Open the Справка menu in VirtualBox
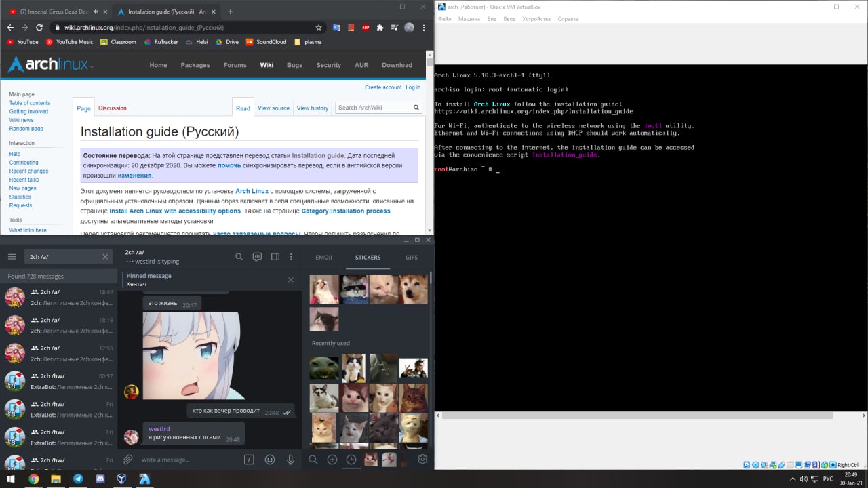 (568, 19)
